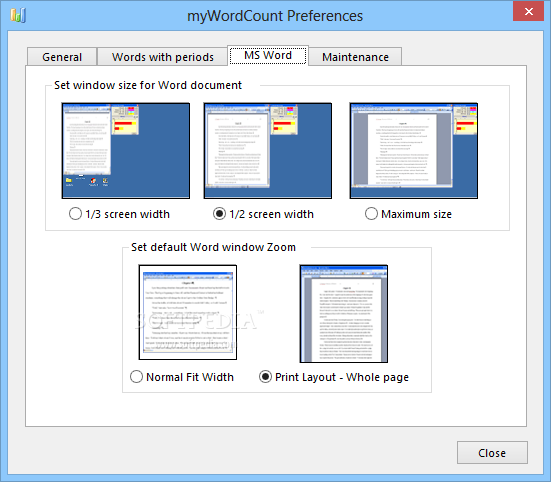The width and height of the screenshot is (551, 482).
Task: Click the 'myWordCount Preferences' title text
Action: [275, 16]
